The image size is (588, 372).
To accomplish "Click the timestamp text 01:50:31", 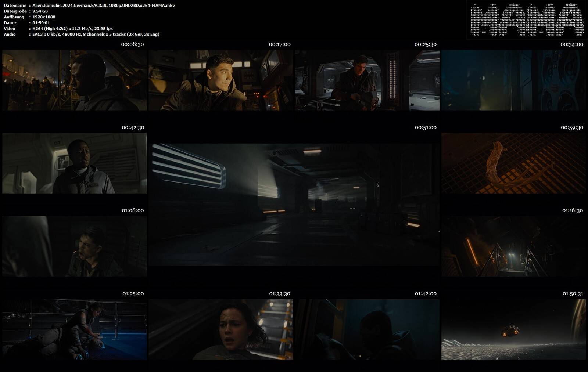I will click(573, 294).
